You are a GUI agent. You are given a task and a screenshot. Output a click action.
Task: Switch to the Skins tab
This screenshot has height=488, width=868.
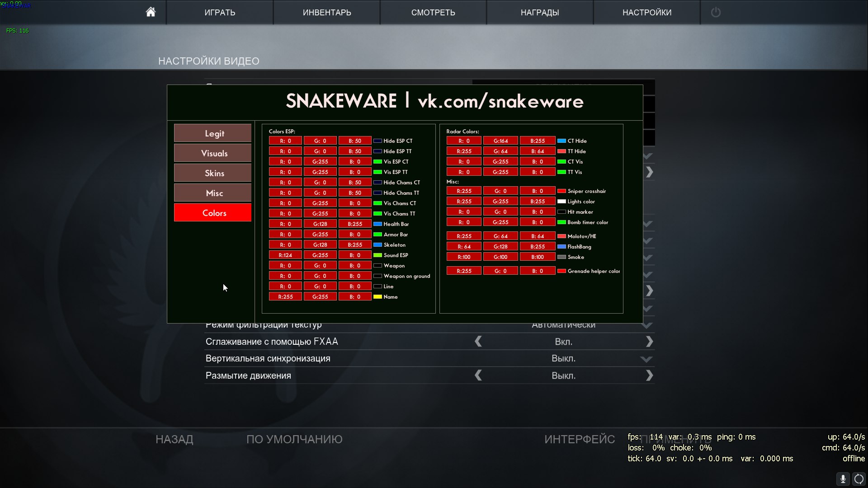212,173
